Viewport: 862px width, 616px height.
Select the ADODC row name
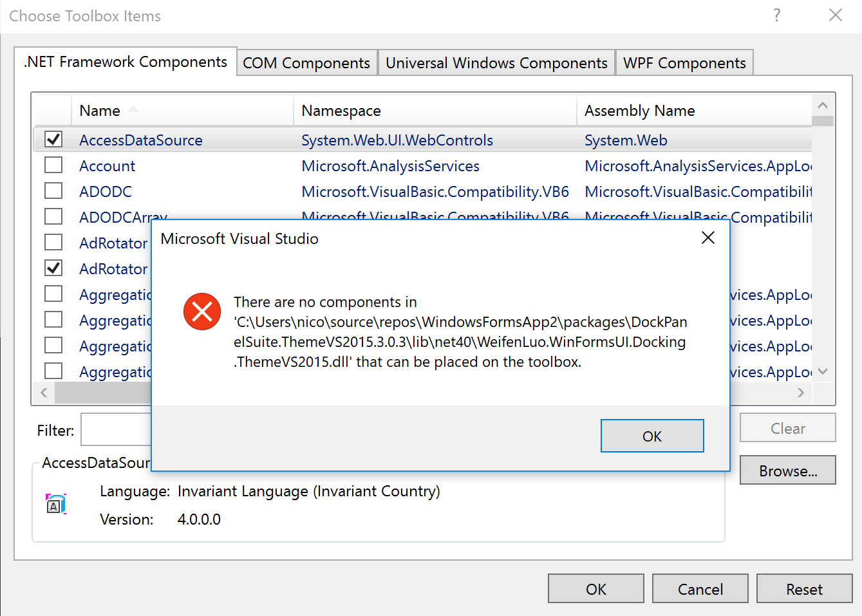point(106,192)
